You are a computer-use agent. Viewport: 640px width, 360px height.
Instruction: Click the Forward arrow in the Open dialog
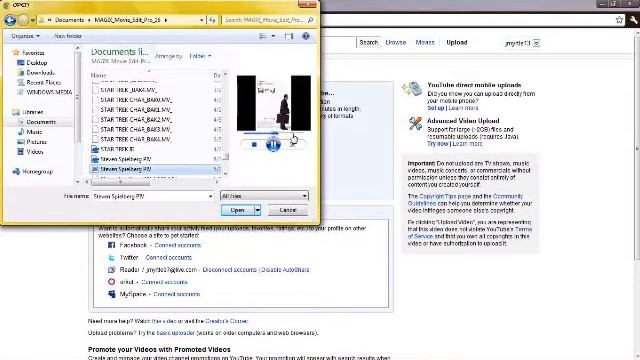pos(24,20)
